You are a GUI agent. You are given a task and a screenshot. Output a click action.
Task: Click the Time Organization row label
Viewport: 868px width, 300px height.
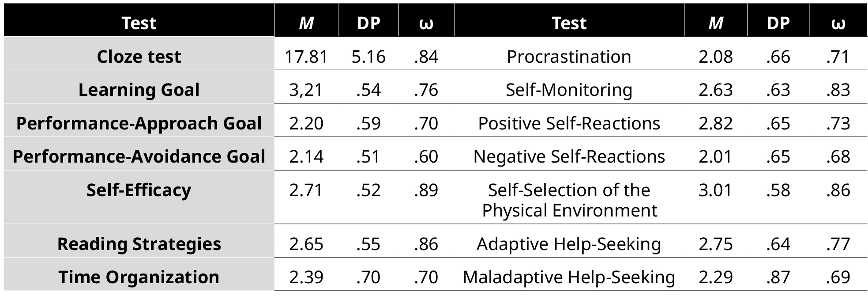click(139, 277)
